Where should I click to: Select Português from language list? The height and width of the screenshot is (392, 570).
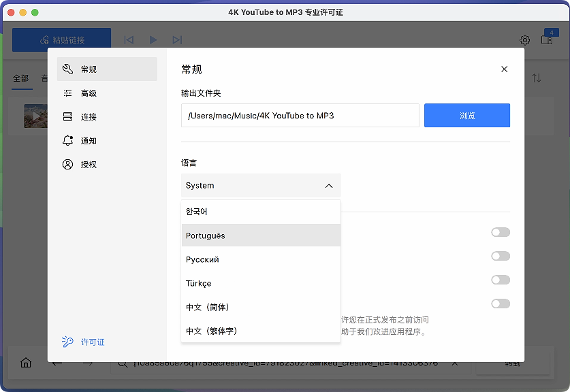[261, 235]
